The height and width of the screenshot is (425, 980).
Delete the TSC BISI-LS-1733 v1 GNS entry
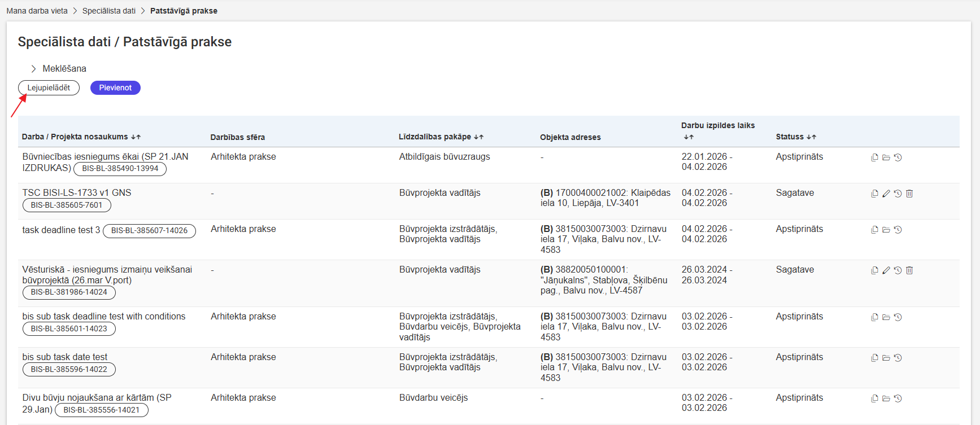click(909, 194)
